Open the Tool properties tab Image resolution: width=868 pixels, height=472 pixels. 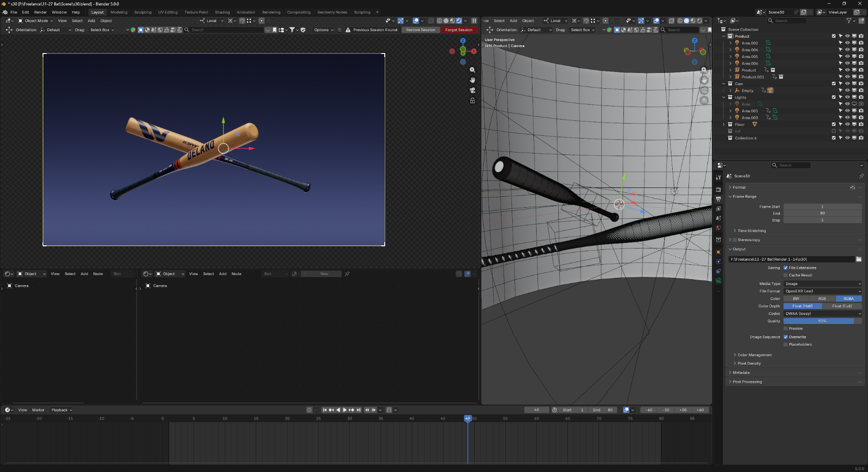(x=718, y=177)
